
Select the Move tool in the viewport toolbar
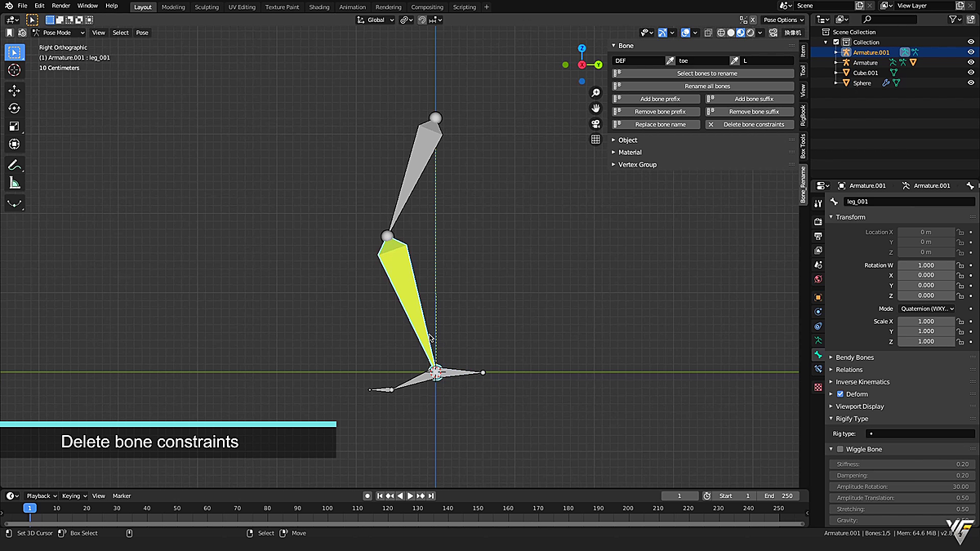[15, 90]
